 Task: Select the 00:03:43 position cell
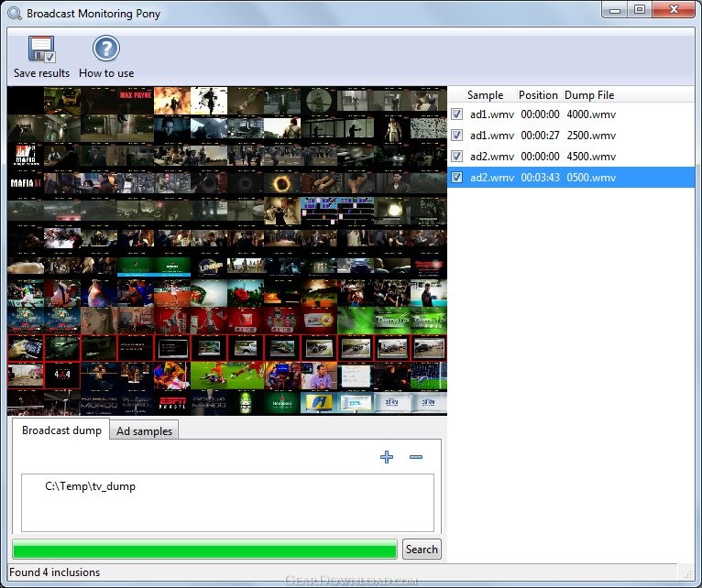[540, 177]
